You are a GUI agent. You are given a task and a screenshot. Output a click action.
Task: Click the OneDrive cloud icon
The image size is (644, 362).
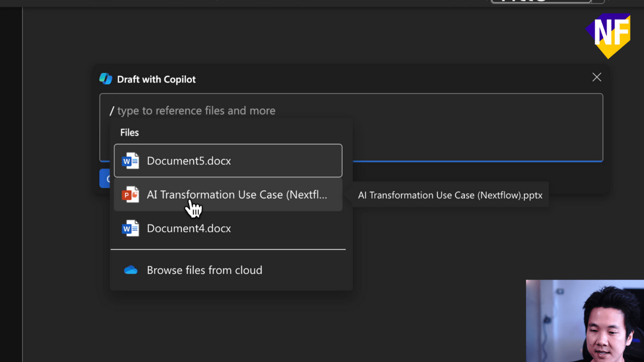tap(130, 269)
